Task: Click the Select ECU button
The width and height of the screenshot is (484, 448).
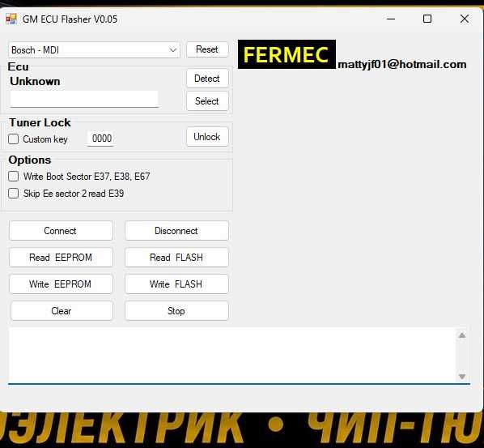Action: click(x=207, y=101)
